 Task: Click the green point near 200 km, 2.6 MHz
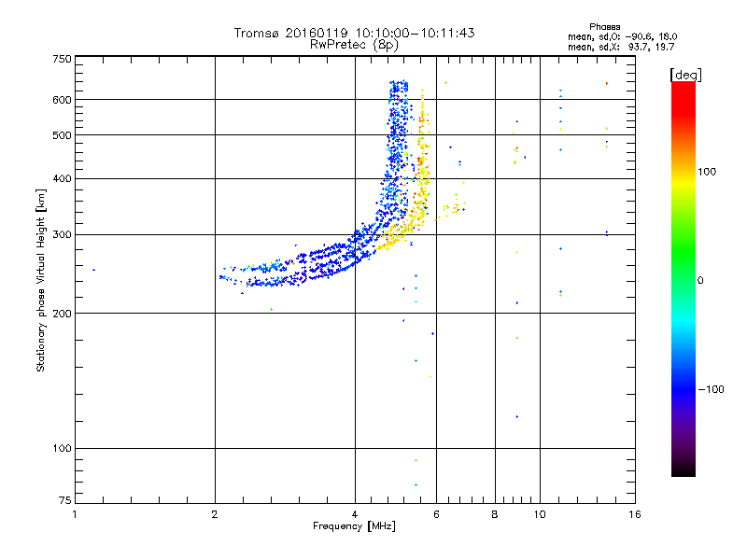pyautogui.click(x=272, y=310)
